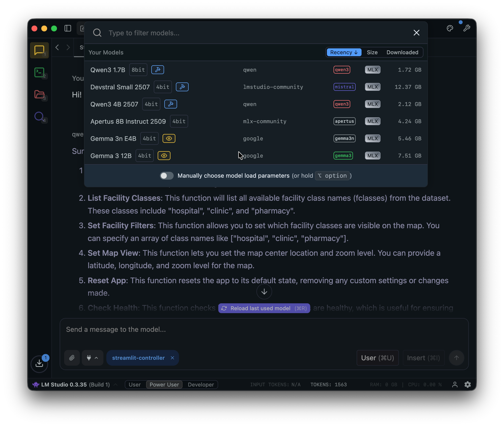The height and width of the screenshot is (427, 504).
Task: Navigate forward with the right chevron
Action: coord(68,47)
